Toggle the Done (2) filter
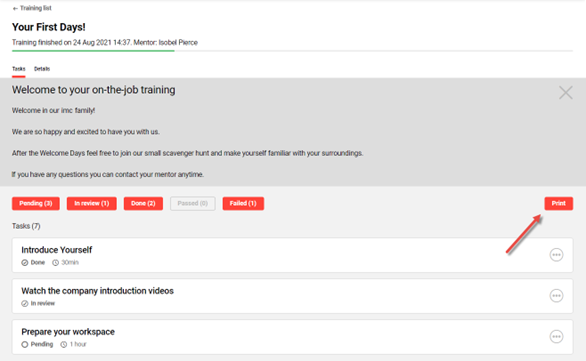This screenshot has height=361, width=586. click(x=143, y=203)
